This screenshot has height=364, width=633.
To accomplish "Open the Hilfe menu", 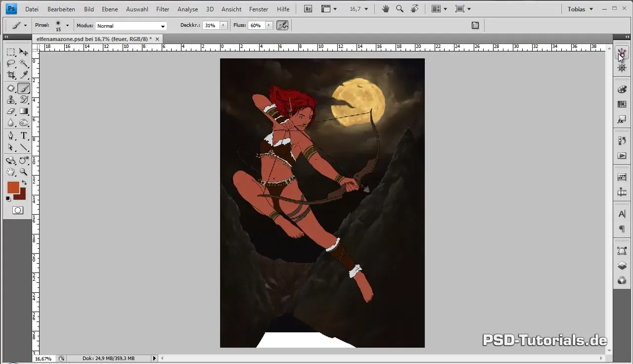I will [283, 9].
